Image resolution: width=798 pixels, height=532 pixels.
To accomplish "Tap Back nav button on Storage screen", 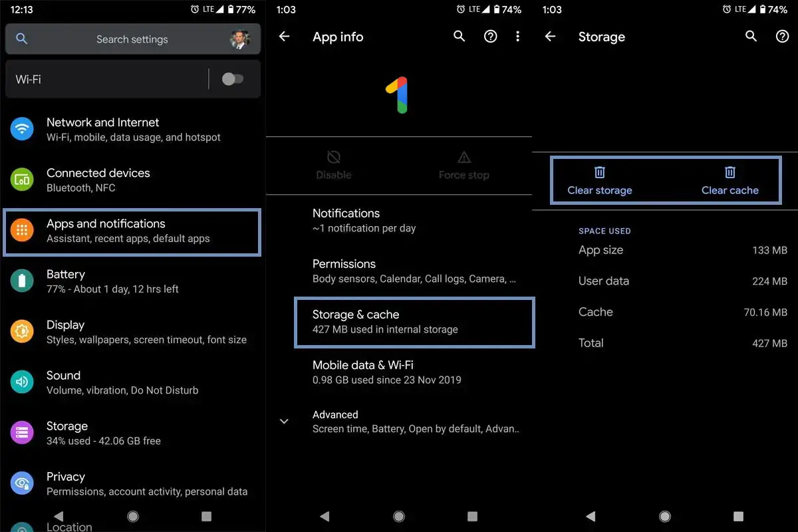I will pos(591,516).
